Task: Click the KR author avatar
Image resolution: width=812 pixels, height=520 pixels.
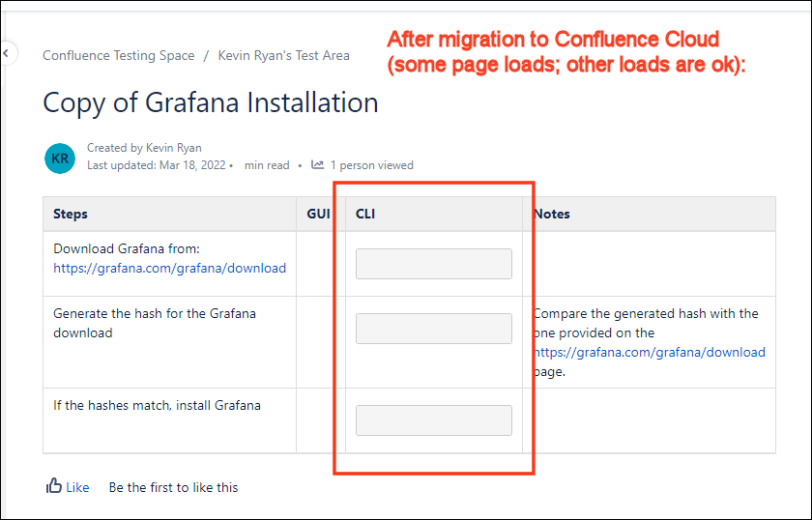Action: (60, 158)
